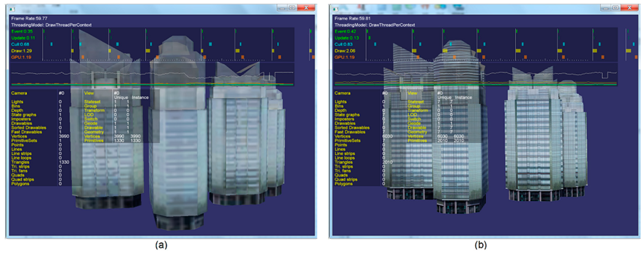Minimize the left viewer window (a)
Viewport: 644px width, 254px height.
[x=282, y=8]
